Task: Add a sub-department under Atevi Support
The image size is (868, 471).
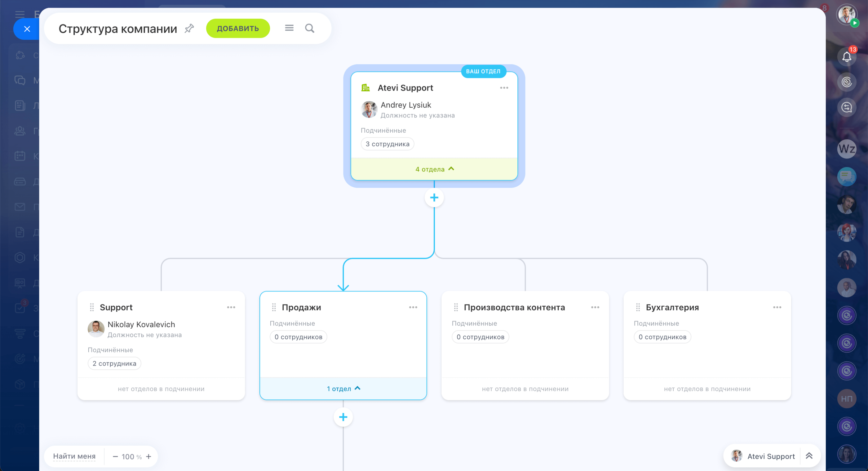Action: [x=434, y=198]
